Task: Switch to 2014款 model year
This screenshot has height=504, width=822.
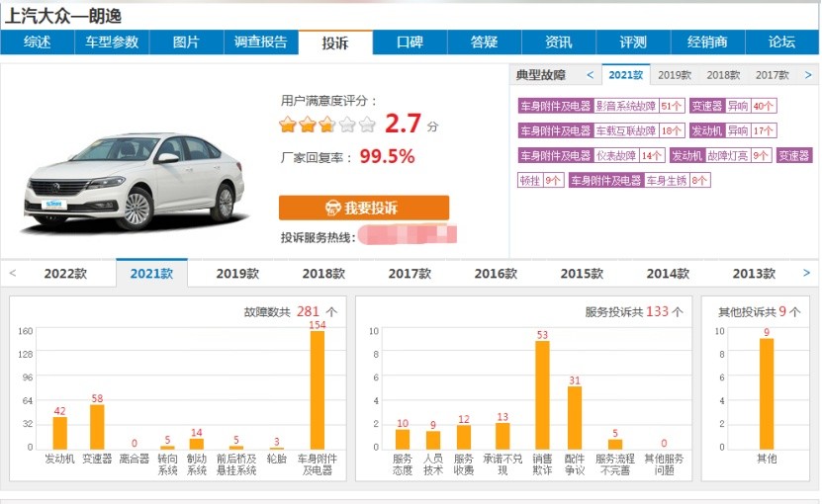Action: 668,274
